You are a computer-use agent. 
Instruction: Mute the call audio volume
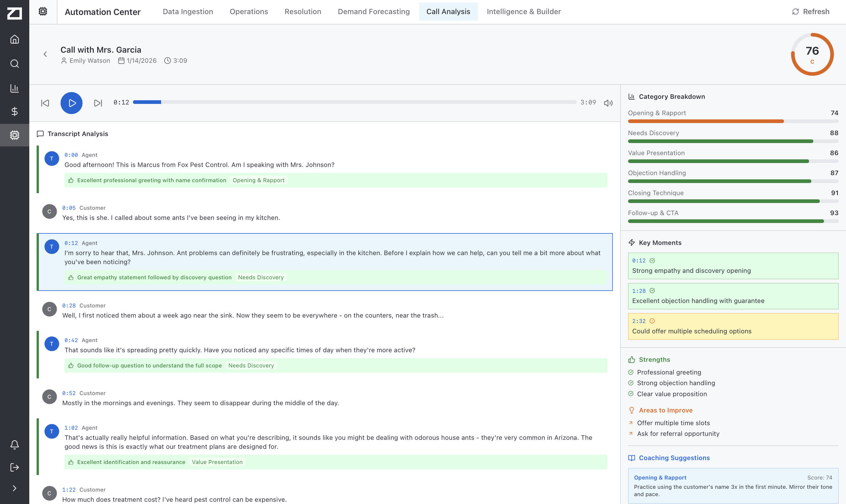coord(608,103)
